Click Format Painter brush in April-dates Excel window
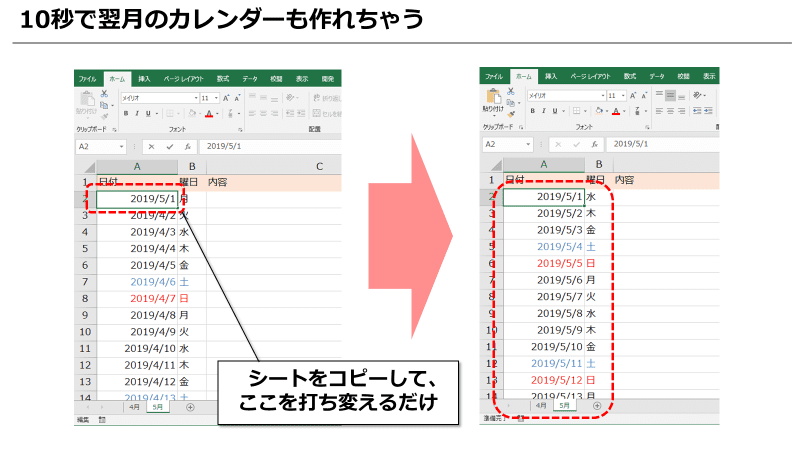 104,116
